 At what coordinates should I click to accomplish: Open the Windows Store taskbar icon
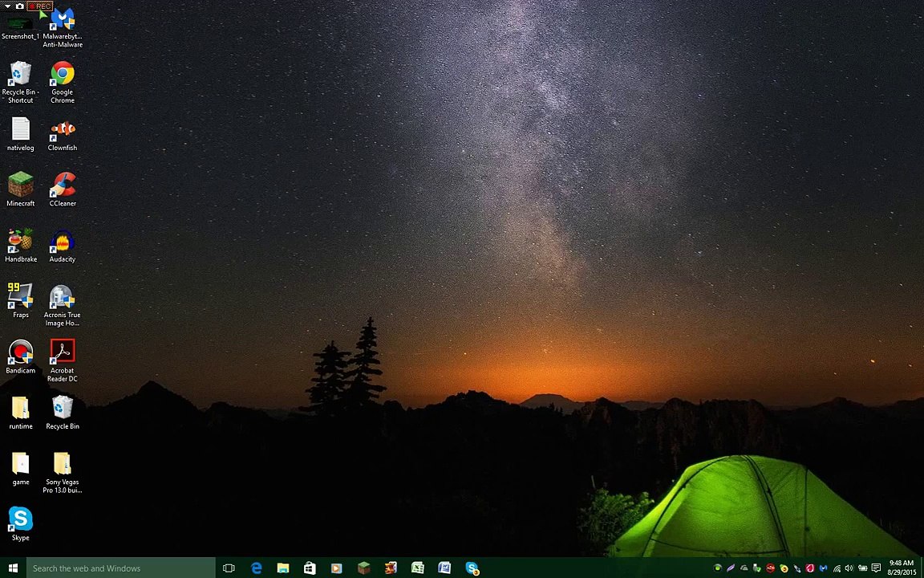coord(310,568)
